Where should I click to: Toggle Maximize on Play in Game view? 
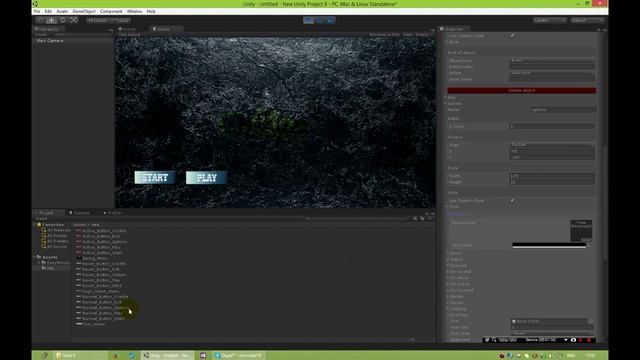pyautogui.click(x=384, y=35)
